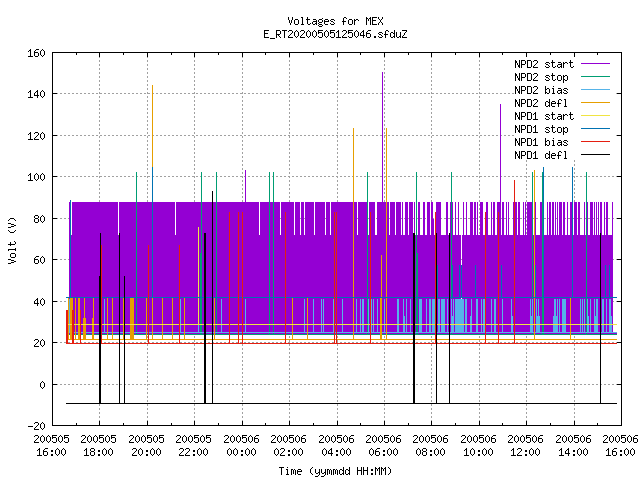Image resolution: width=640 pixels, height=480 pixels.
Task: Click the NPD2 stop green legend line
Action: coord(595,76)
